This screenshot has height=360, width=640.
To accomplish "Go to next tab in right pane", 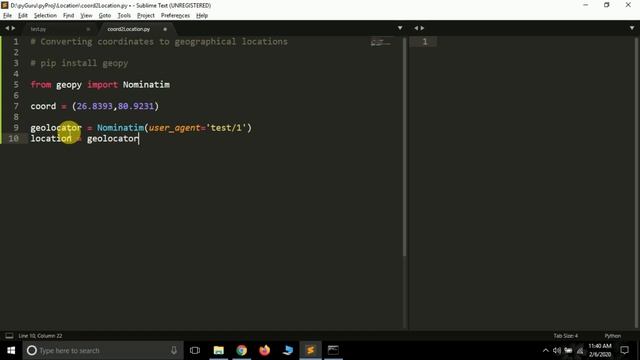I will [x=422, y=28].
